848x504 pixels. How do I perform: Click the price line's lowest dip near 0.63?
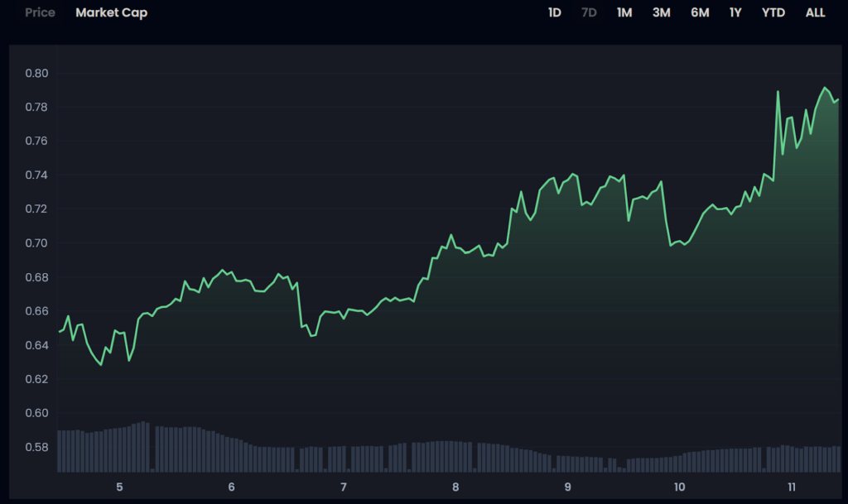pyautogui.click(x=101, y=364)
